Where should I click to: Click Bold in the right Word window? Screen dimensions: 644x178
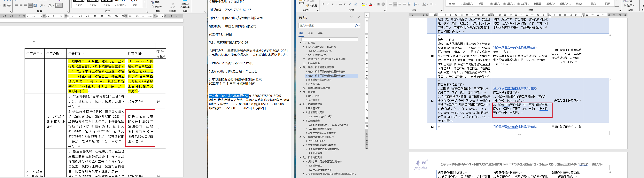tap(323, 4)
